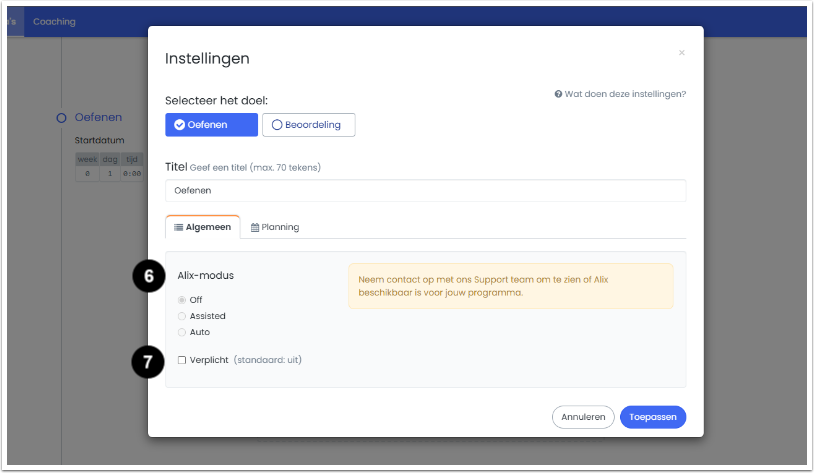
Task: Open the Coaching menu item
Action: [x=55, y=22]
